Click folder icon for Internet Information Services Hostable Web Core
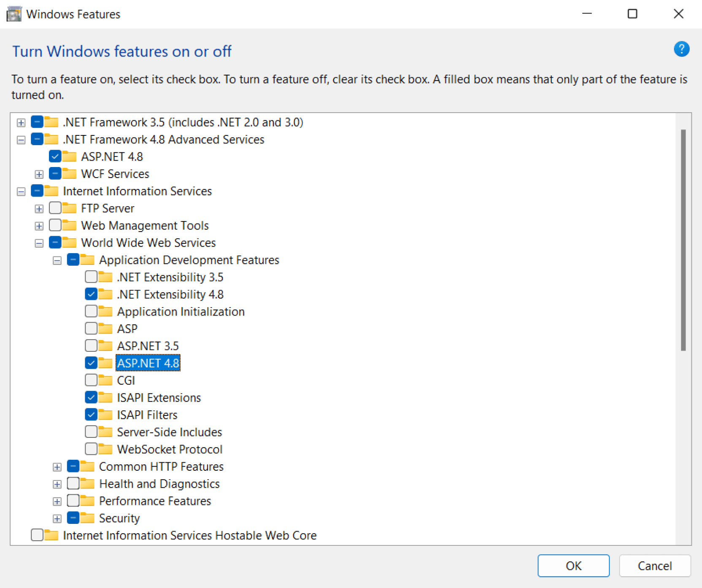702x588 pixels. [x=51, y=535]
